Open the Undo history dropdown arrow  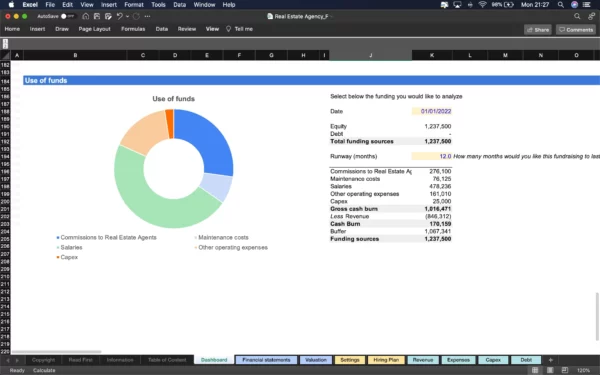click(127, 16)
